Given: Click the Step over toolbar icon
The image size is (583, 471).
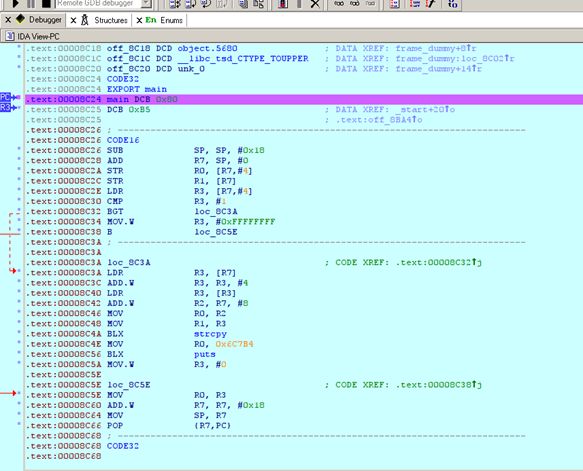Looking at the screenshot, I should [191, 4].
